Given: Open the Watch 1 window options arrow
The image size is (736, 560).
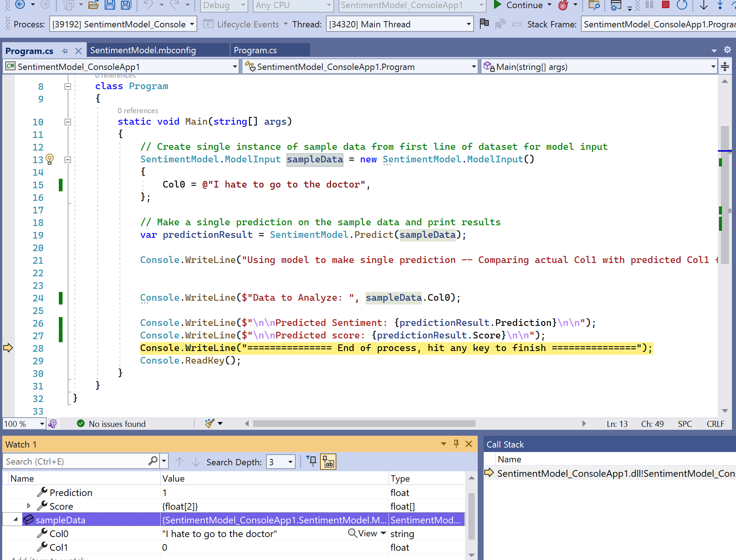Looking at the screenshot, I should [x=443, y=444].
